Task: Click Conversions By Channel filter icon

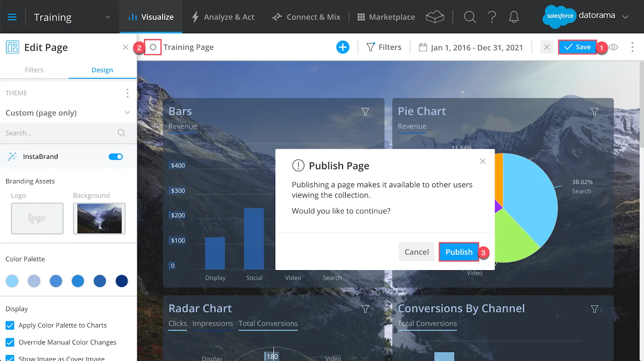Action: tap(594, 309)
